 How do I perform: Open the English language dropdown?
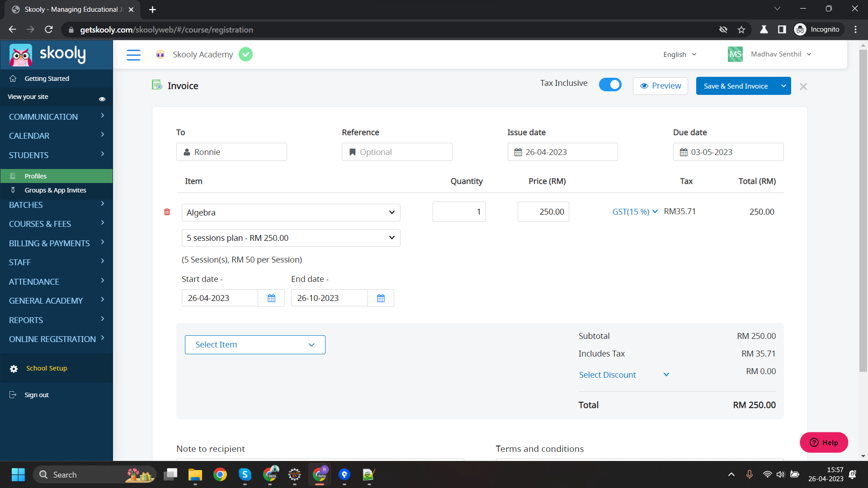point(679,54)
